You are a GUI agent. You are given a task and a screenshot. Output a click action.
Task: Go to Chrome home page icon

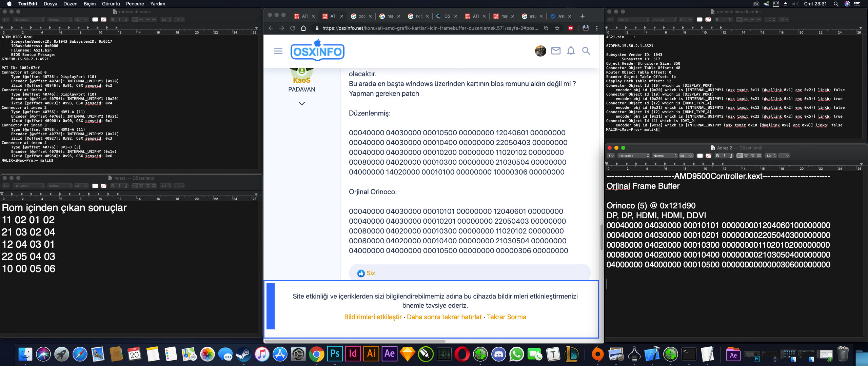tap(303, 28)
